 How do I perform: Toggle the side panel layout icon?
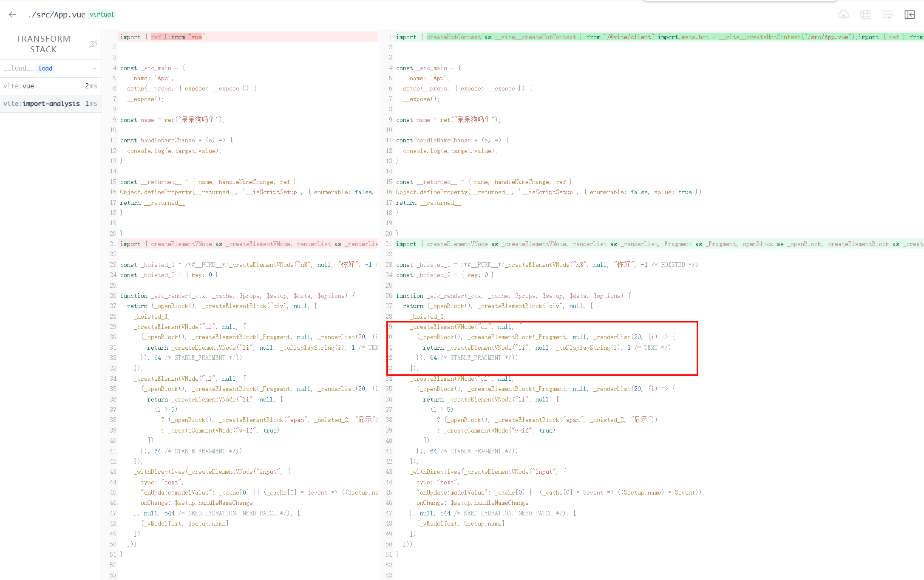(910, 15)
